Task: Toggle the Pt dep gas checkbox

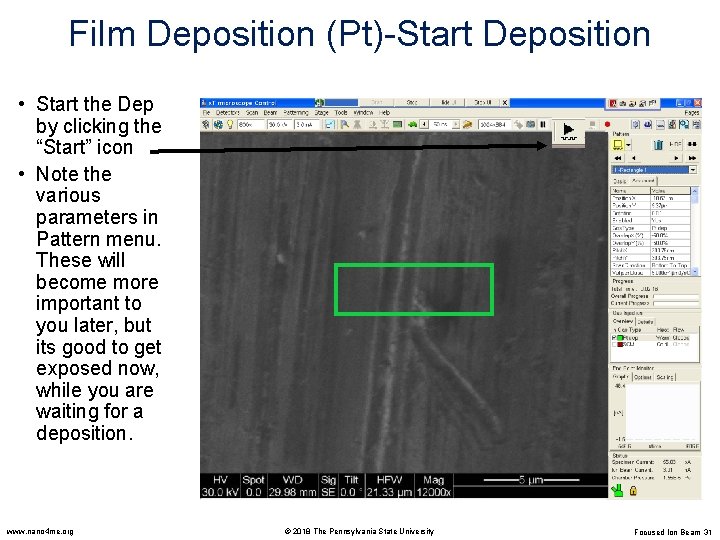Action: 613,338
